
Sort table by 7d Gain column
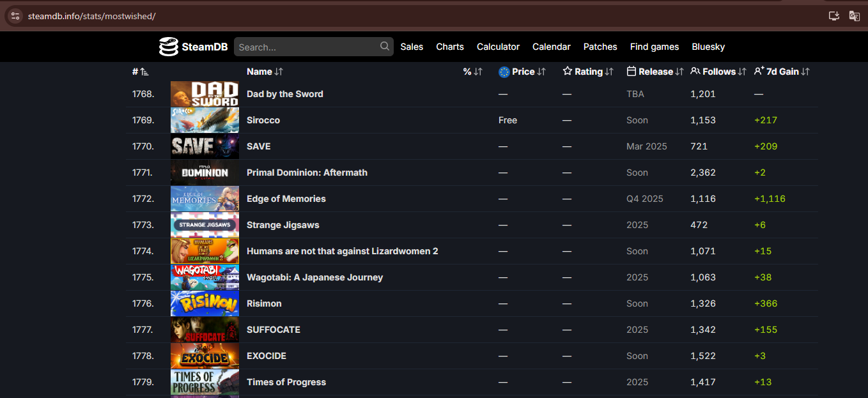coord(782,72)
